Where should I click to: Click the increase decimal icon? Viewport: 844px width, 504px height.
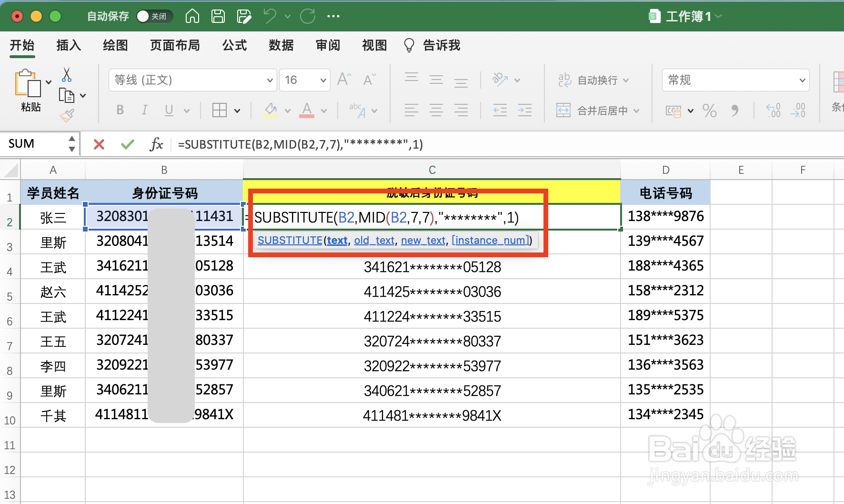click(x=773, y=111)
